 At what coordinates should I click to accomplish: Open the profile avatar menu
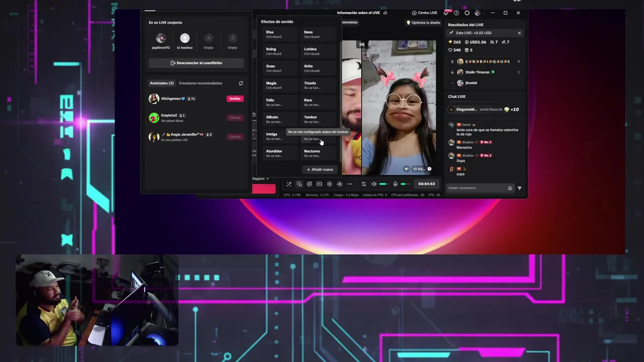[x=477, y=13]
